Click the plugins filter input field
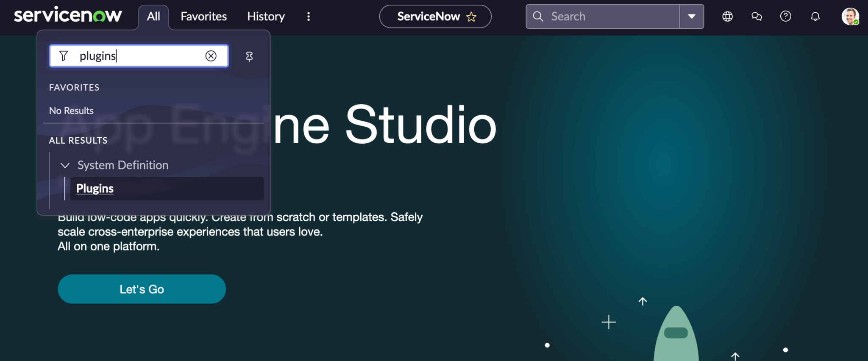The image size is (868, 361). point(139,56)
